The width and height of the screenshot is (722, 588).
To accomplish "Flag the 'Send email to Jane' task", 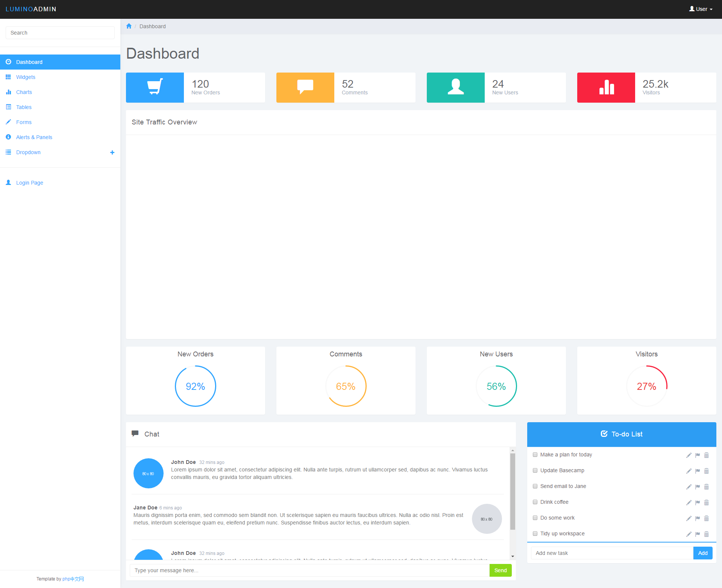I will click(698, 487).
